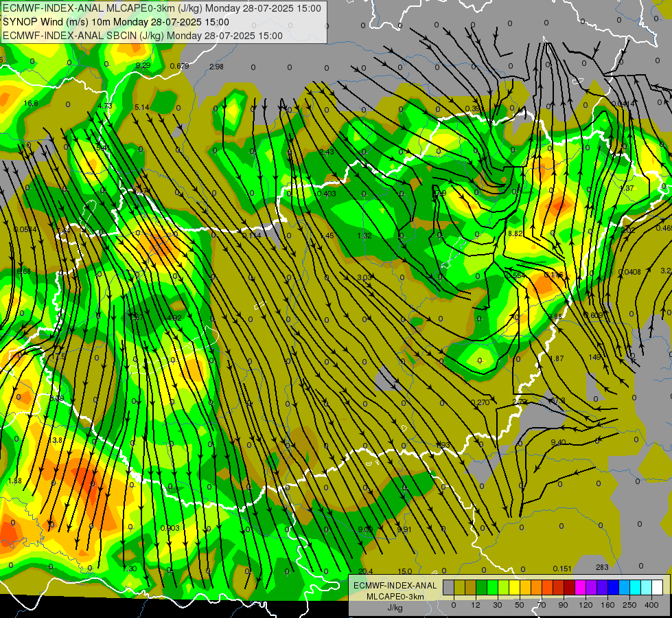The height and width of the screenshot is (618, 672).
Task: Click the map value 67.3
Action: click(557, 400)
